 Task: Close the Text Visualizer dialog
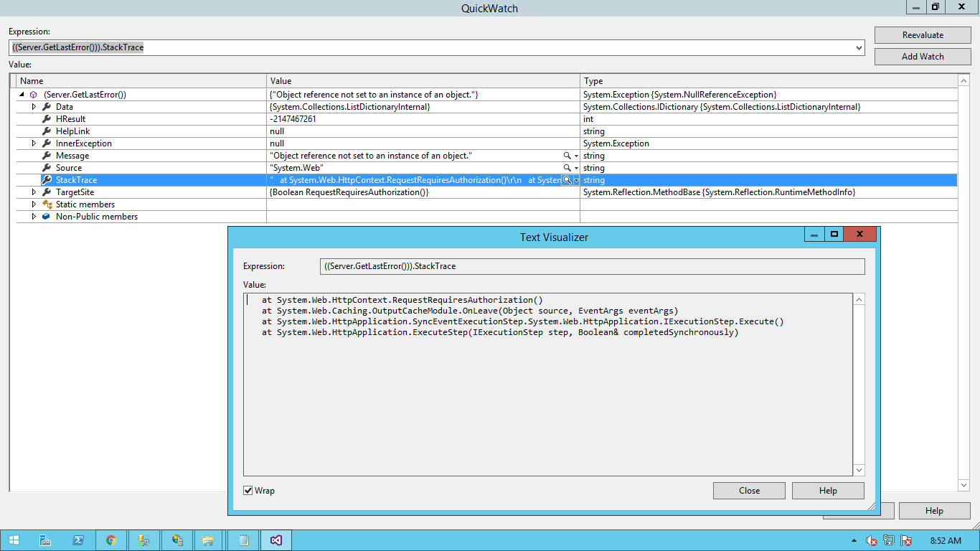tap(748, 490)
